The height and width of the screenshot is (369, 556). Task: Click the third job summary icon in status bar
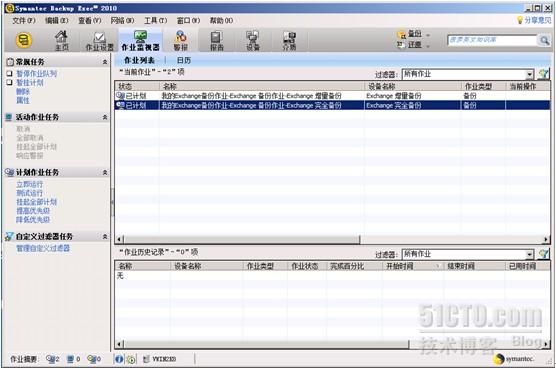(91, 359)
